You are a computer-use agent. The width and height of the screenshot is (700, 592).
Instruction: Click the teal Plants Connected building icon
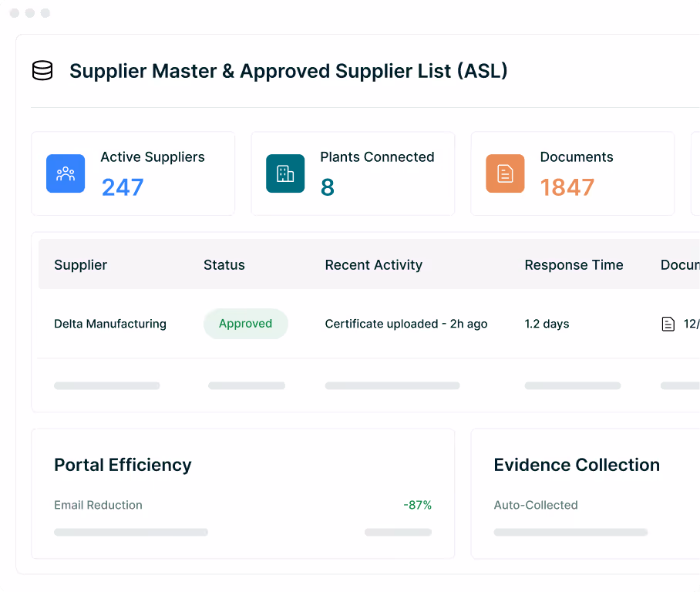click(x=285, y=173)
